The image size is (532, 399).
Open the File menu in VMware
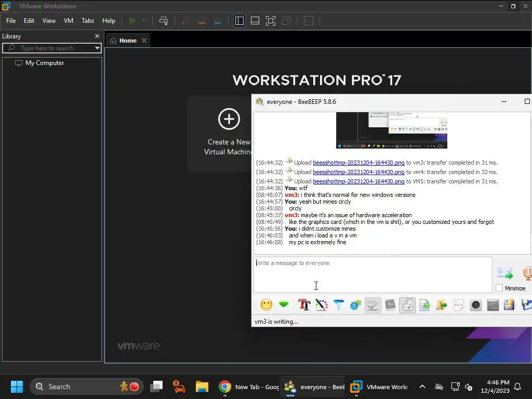[x=11, y=21]
